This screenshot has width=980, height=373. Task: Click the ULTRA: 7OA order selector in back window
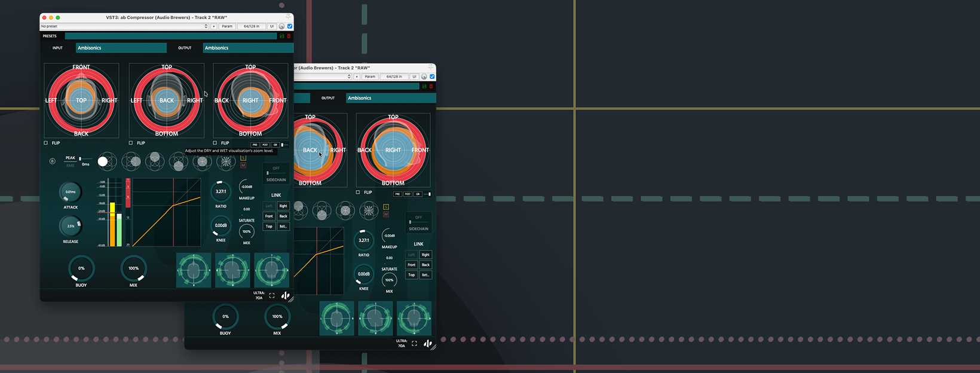pos(401,343)
